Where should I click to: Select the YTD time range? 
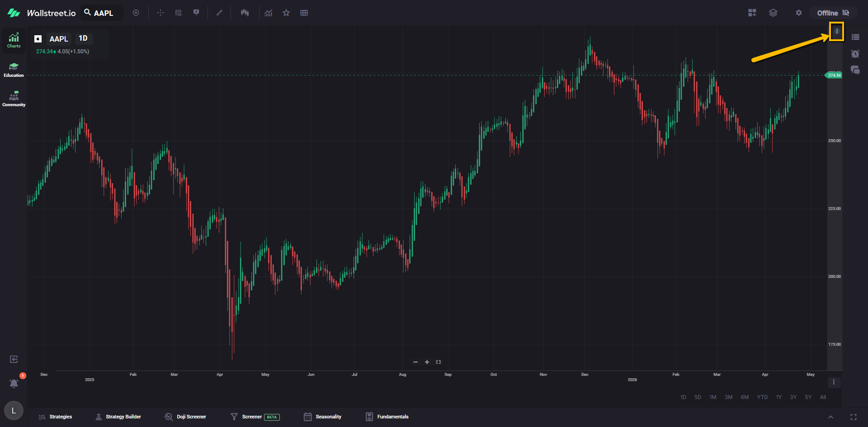[x=762, y=397]
